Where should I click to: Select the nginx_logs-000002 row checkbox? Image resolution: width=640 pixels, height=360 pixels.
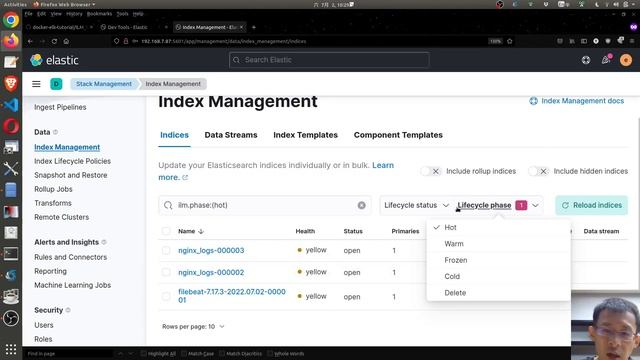(x=166, y=272)
